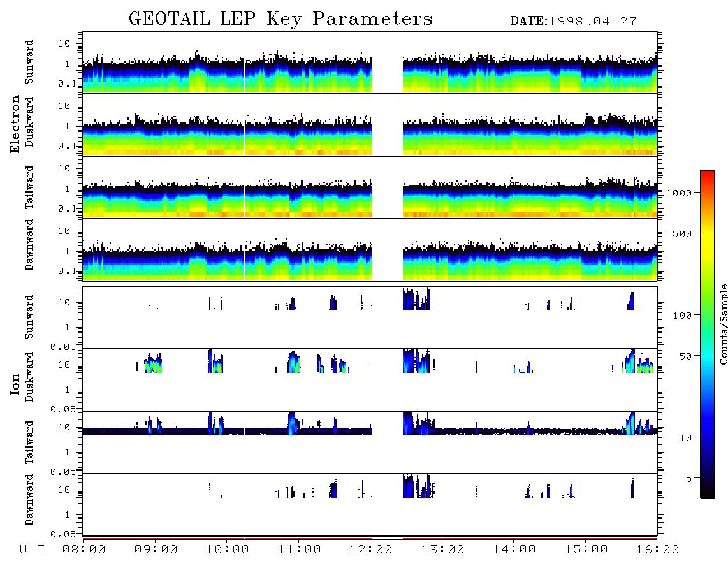Click the 'Counts/Sample' color bar label
Image resolution: width=728 pixels, height=561 pixels.
[723, 324]
